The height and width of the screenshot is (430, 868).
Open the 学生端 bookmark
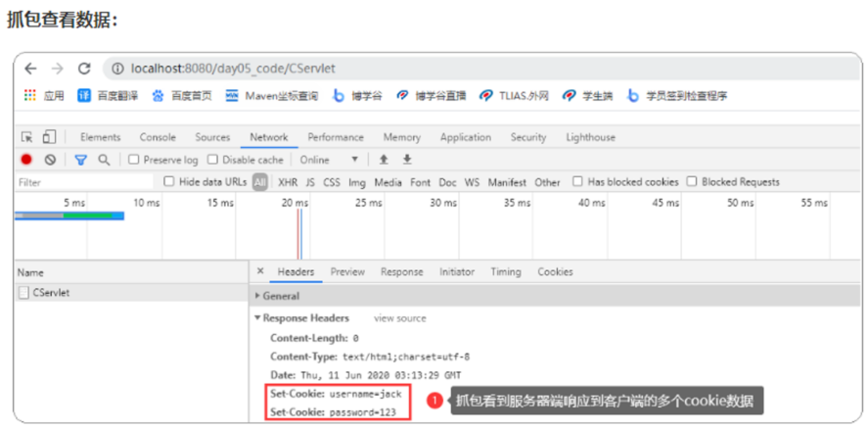coord(587,96)
